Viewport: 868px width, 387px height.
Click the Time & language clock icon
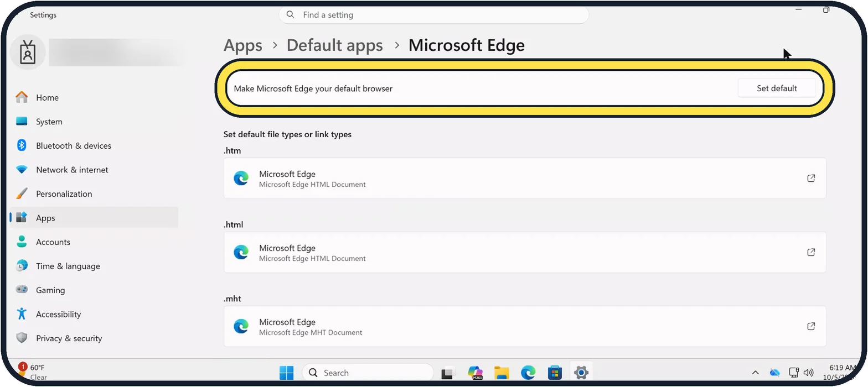click(x=22, y=266)
